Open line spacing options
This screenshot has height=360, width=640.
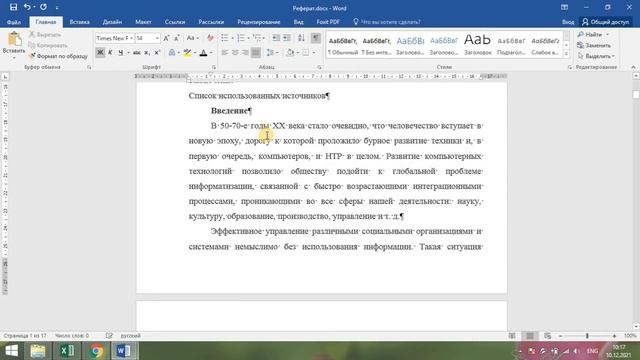(x=271, y=53)
